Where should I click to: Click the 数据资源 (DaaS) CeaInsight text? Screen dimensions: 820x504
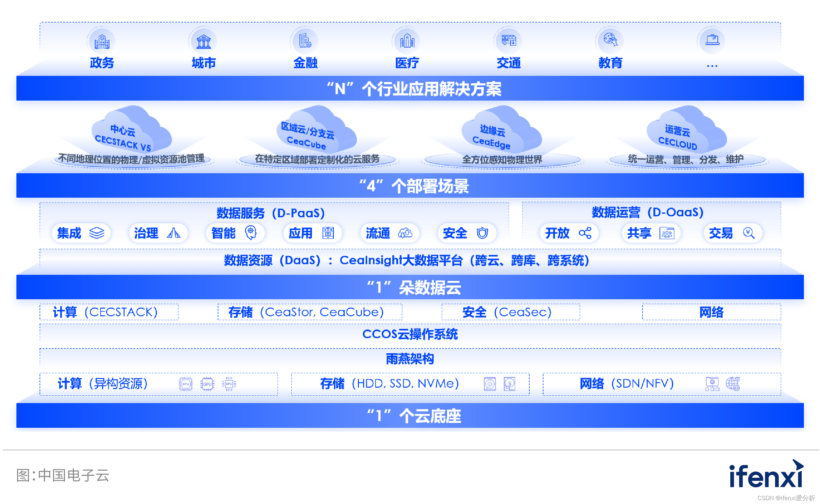point(406,260)
